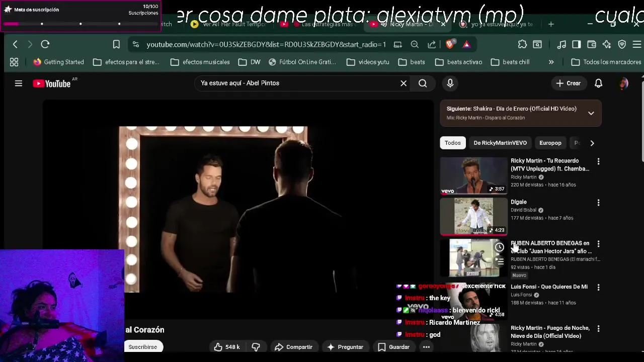This screenshot has height=362, width=644.
Task: Clear the YouTube search box
Action: click(x=404, y=83)
